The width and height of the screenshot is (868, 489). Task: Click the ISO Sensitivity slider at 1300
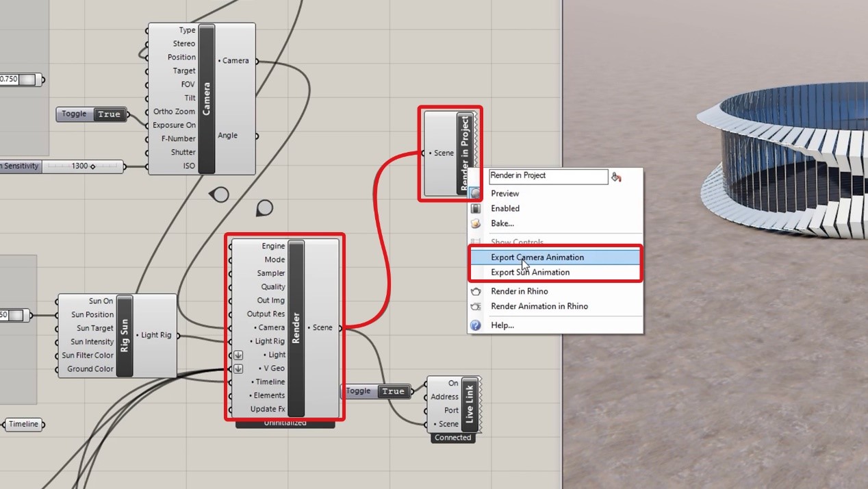point(82,166)
